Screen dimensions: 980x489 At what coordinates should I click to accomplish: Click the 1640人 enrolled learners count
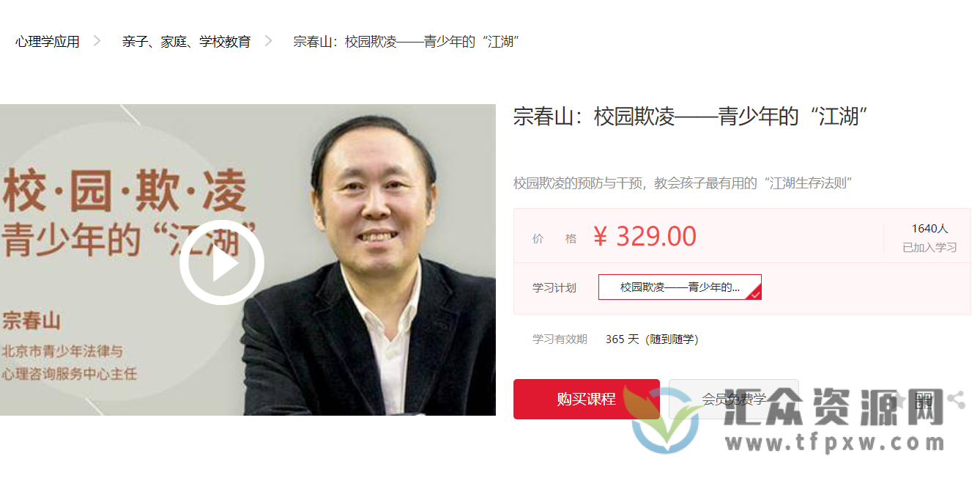click(929, 229)
